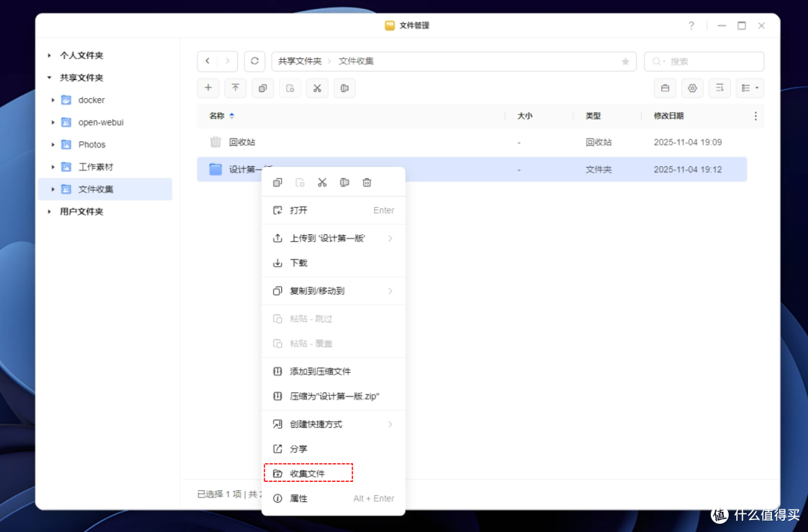808x532 pixels.
Task: Sort by the 类型 column header
Action: coord(593,116)
